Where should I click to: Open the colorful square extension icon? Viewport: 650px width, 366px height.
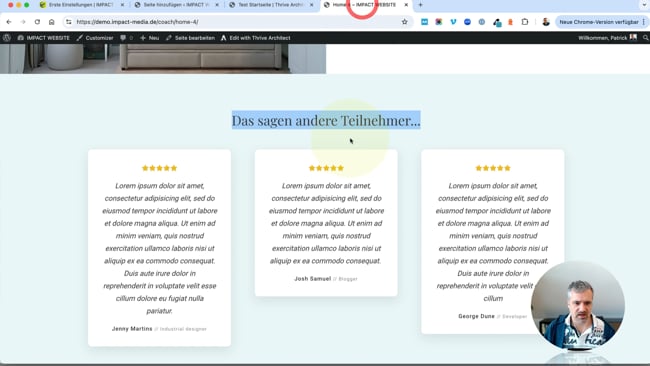tap(439, 22)
